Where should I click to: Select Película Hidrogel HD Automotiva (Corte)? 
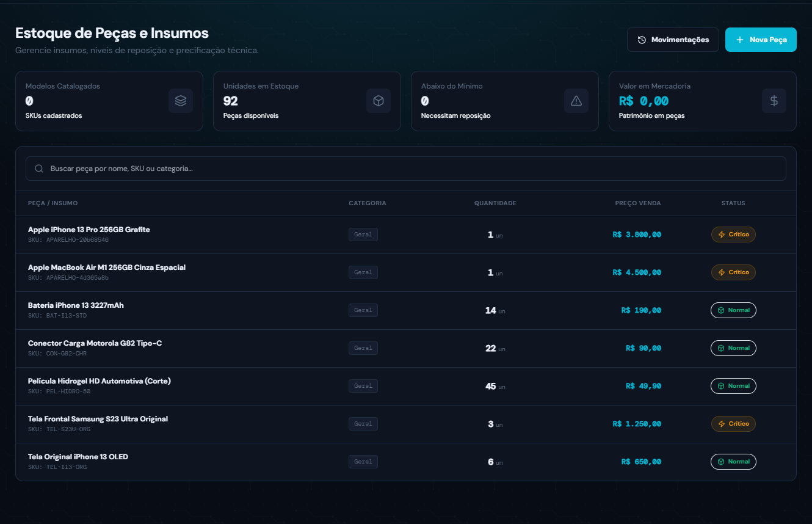click(x=100, y=381)
